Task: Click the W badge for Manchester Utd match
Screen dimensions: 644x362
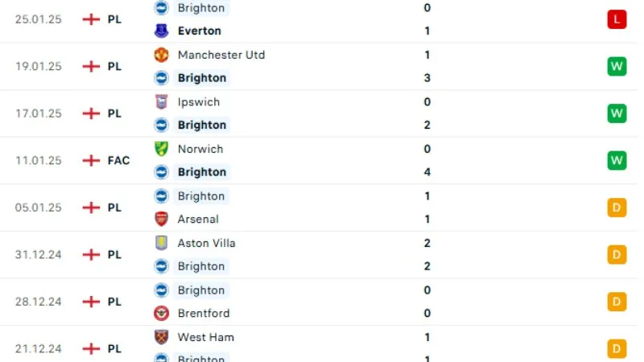Action: point(617,66)
